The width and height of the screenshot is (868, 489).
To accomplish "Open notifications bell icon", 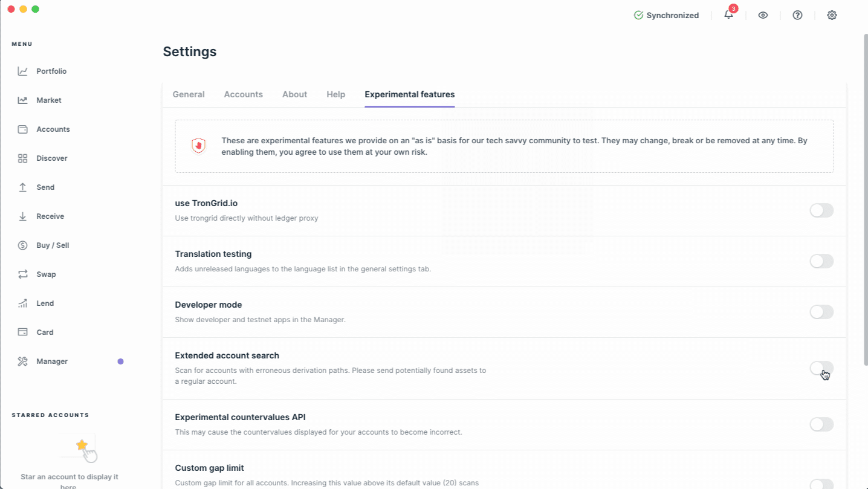I will click(x=728, y=15).
